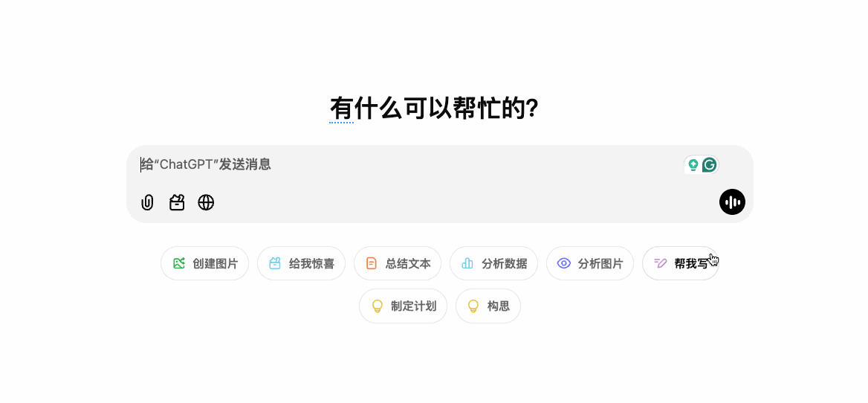The width and height of the screenshot is (868, 403).
Task: Click the paperclip attach file icon
Action: tap(147, 202)
